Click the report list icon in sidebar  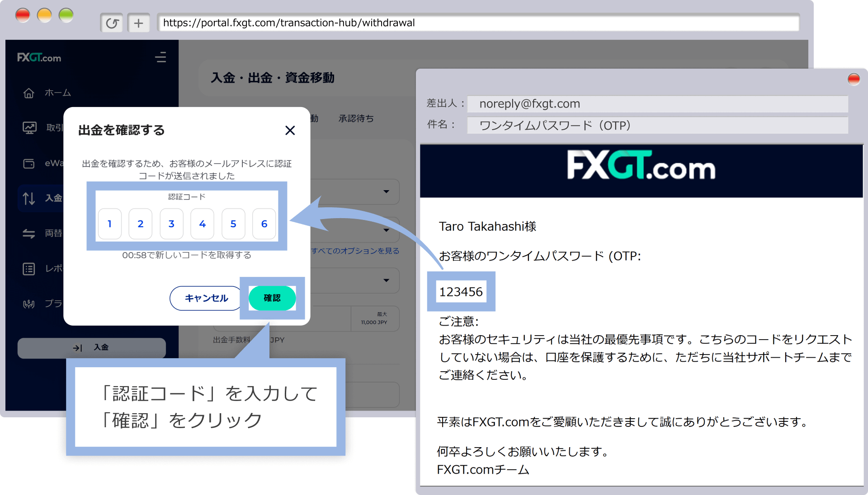click(x=29, y=269)
